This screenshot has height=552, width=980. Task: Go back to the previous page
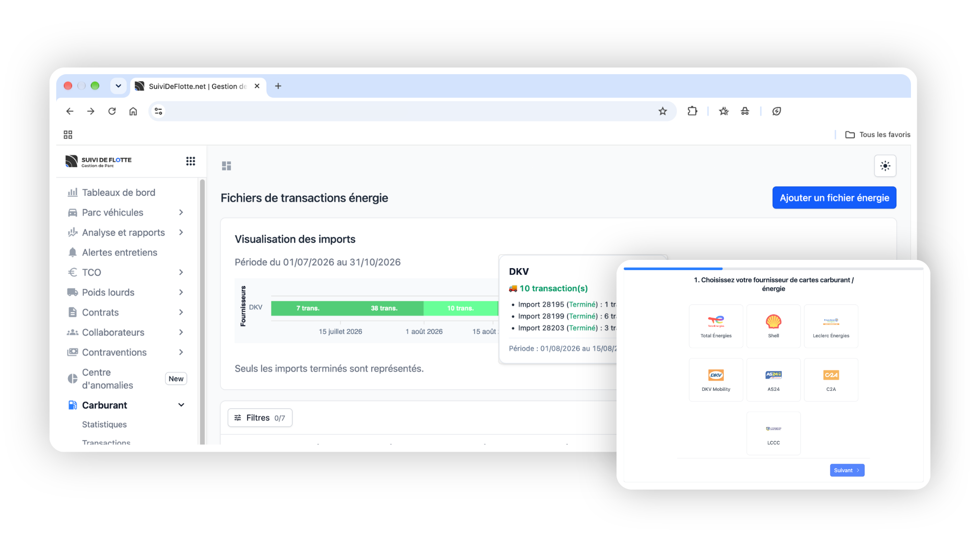click(70, 111)
